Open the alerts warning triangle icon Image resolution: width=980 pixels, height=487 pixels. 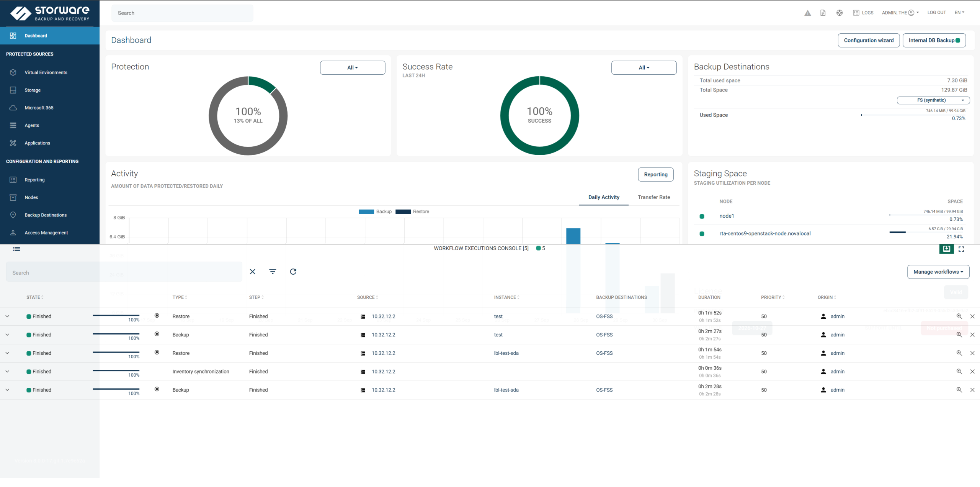pyautogui.click(x=807, y=13)
